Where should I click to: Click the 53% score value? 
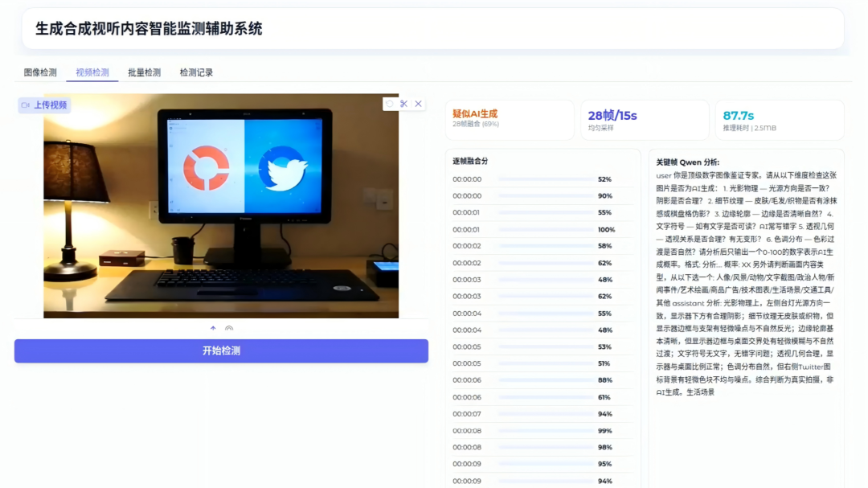605,347
